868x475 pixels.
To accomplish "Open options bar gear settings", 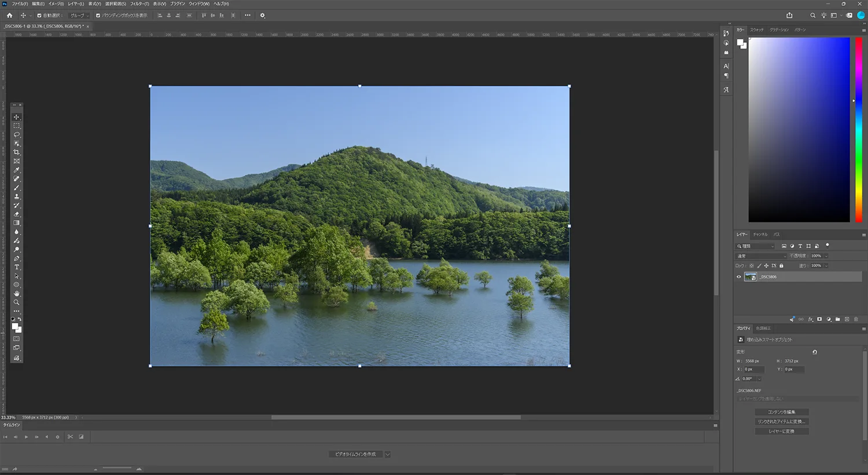I will pos(262,16).
